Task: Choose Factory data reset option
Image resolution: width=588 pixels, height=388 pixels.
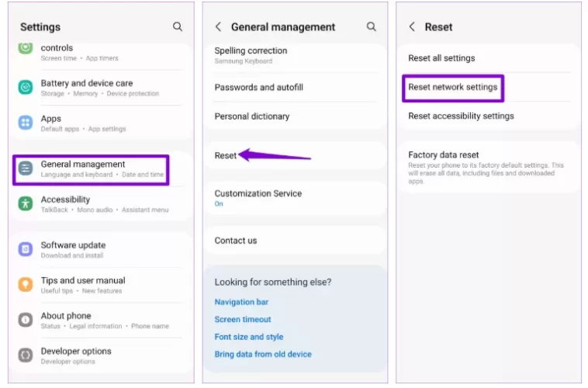Action: [x=444, y=155]
